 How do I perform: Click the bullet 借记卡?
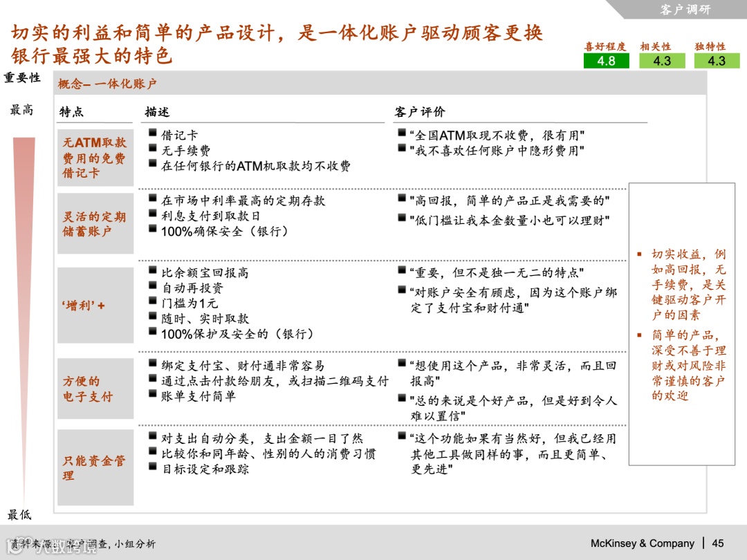click(x=179, y=136)
